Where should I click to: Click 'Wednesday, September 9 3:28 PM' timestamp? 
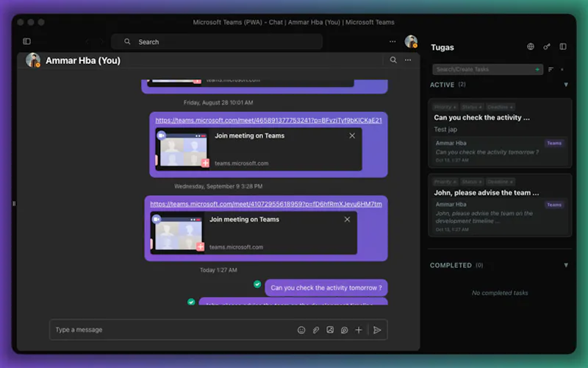point(218,186)
